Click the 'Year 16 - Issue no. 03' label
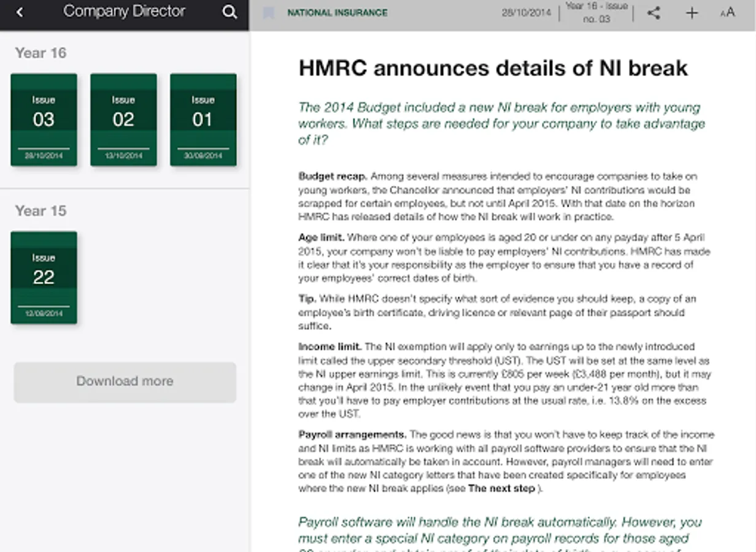Viewport: 756px width, 552px height. point(596,12)
